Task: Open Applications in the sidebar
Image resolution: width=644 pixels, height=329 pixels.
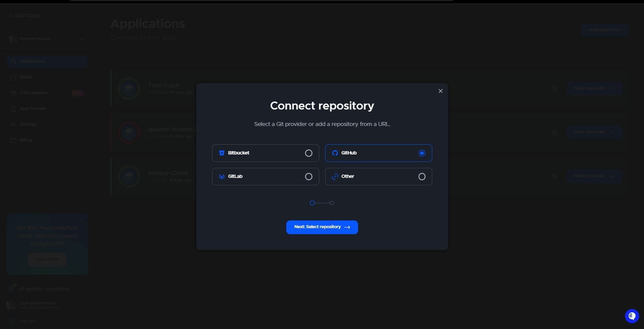Action: tap(47, 62)
